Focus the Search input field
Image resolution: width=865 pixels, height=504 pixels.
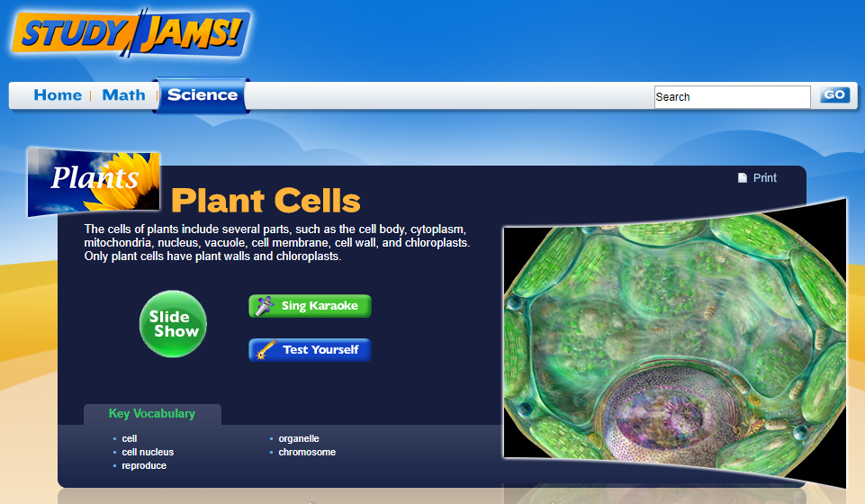point(732,97)
